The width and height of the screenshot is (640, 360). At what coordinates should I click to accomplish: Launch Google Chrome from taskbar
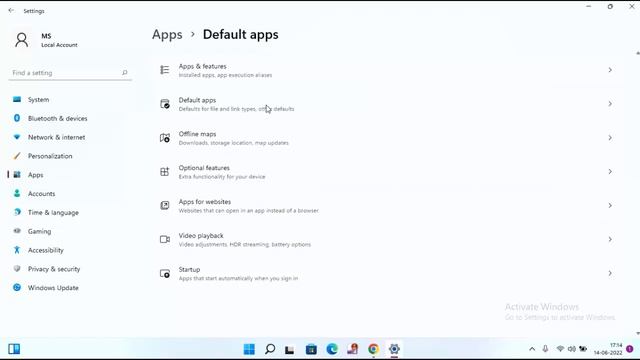tap(373, 349)
